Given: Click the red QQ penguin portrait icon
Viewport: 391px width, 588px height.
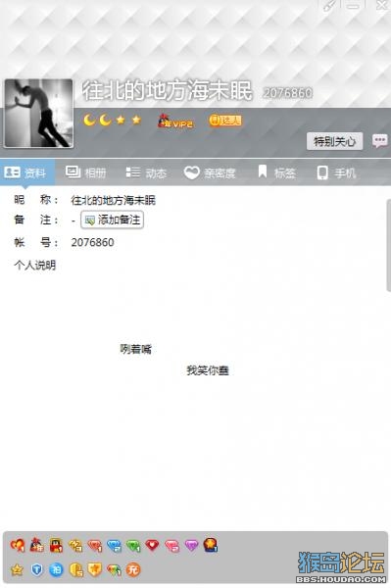Looking at the screenshot, I should point(56,545).
